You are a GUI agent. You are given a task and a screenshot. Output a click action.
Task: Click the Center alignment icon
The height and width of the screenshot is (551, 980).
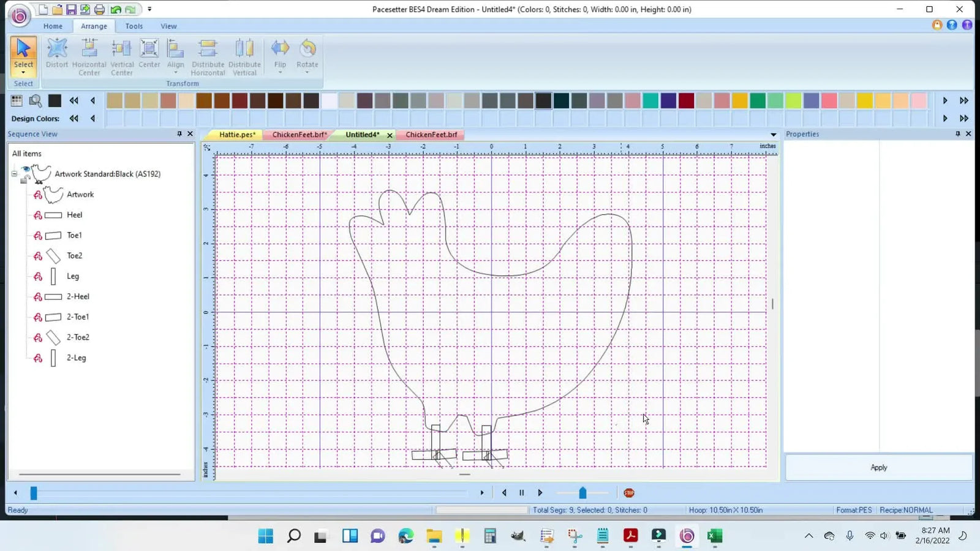click(149, 47)
